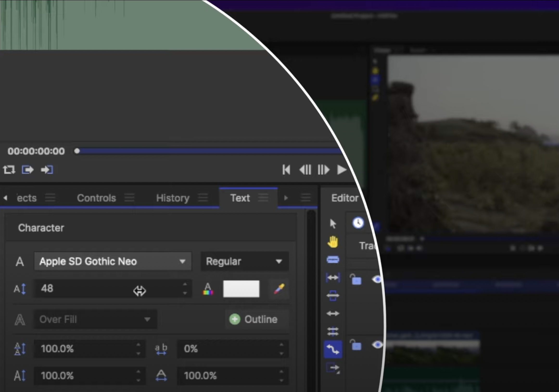Toggle visibility eye of lower track
Viewport: 559px width, 392px height.
(x=377, y=345)
